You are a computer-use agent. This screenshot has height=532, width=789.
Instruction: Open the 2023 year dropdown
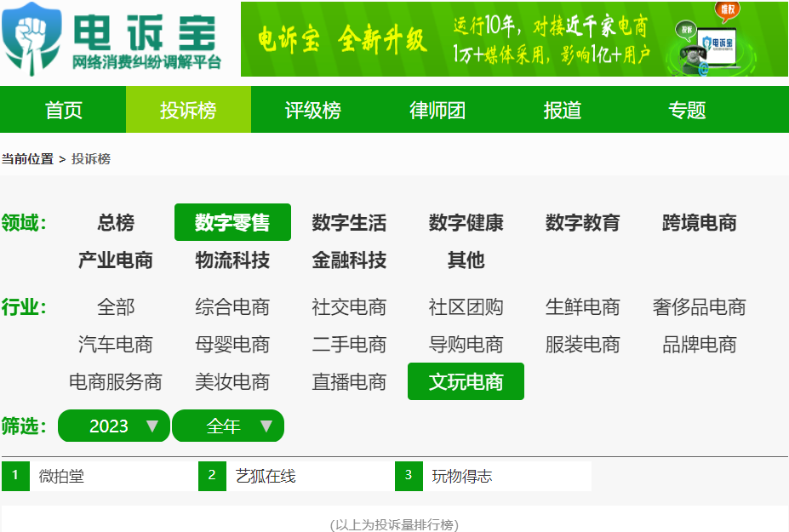pyautogui.click(x=114, y=426)
